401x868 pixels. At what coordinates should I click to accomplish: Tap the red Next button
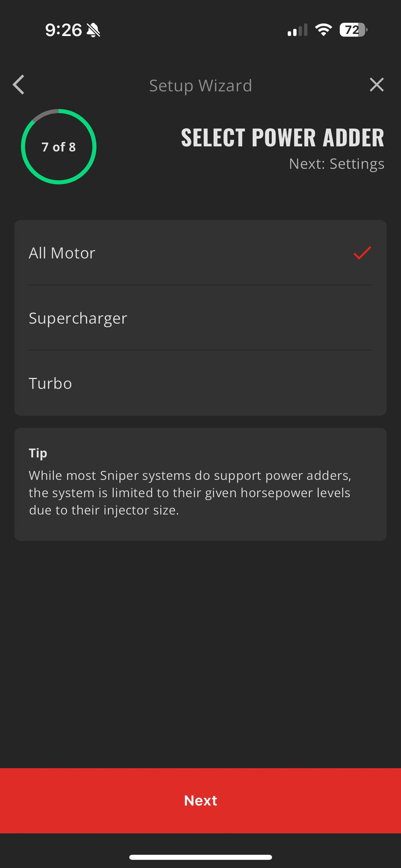[x=200, y=801]
